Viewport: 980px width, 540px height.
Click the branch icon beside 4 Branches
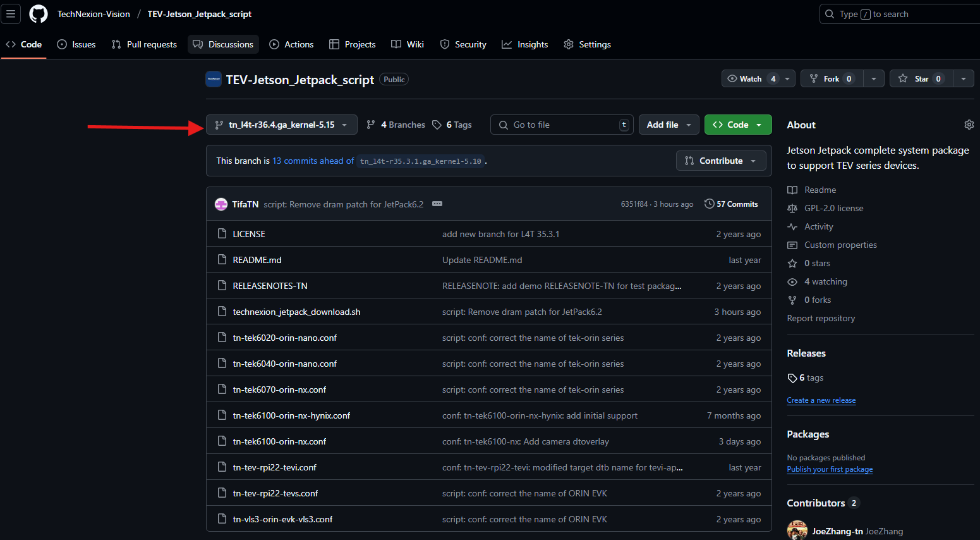371,125
